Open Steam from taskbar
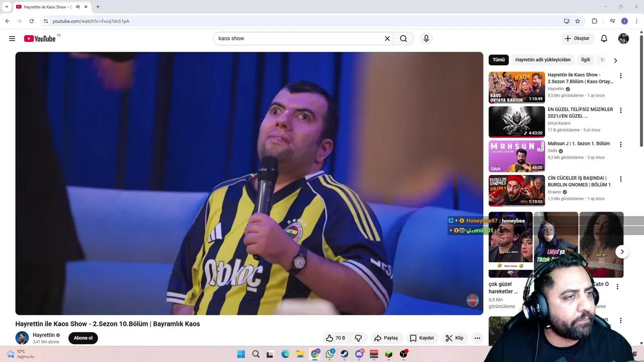This screenshot has height=362, width=644. 344,354
